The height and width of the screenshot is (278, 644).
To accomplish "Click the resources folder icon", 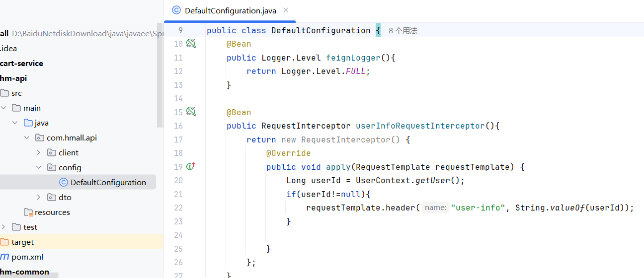I will [28, 212].
